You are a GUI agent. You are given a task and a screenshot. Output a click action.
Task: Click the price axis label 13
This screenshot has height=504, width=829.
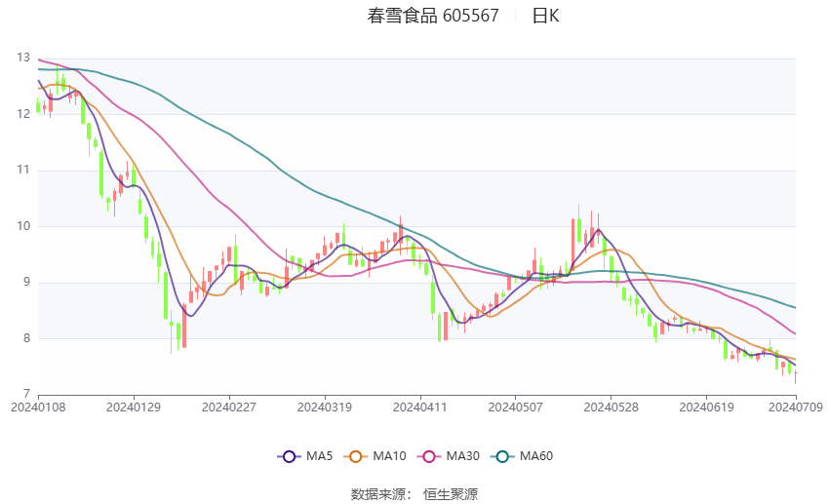(23, 58)
